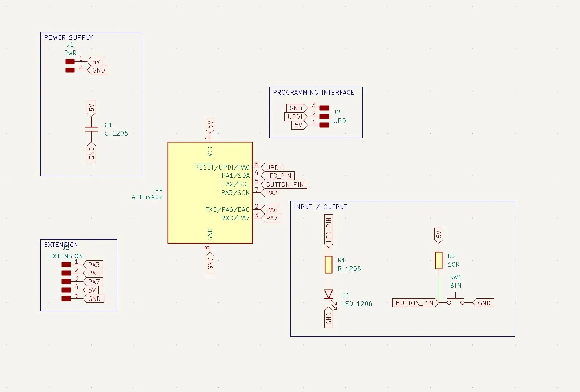Viewport: 580px width, 392px height.
Task: Click the INPUT / OUTPUT title text
Action: tap(321, 207)
